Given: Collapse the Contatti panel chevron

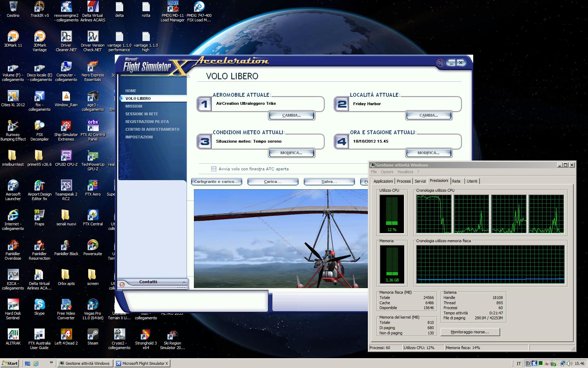Looking at the screenshot, I should (x=184, y=282).
